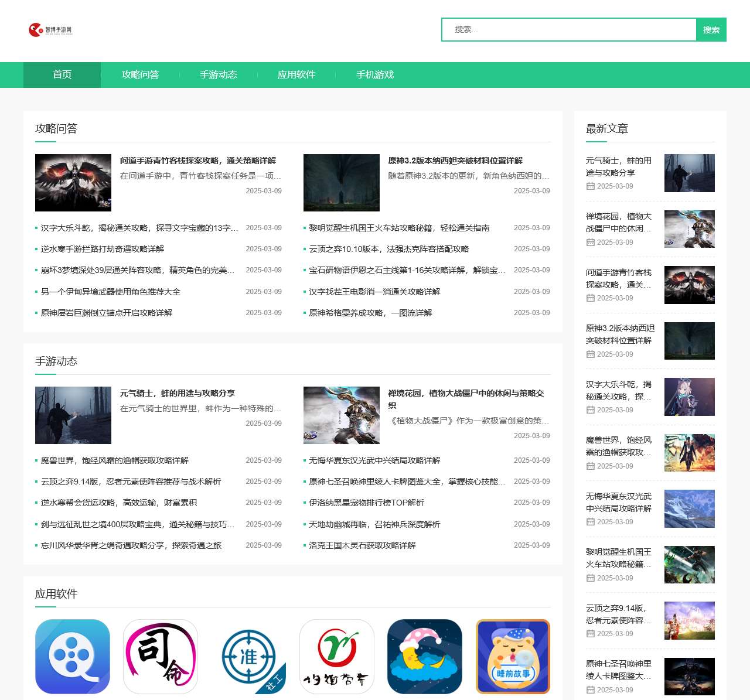Click the calendar icon under 元气骑士 in 最新文章
The width and height of the screenshot is (750, 700).
(x=591, y=186)
